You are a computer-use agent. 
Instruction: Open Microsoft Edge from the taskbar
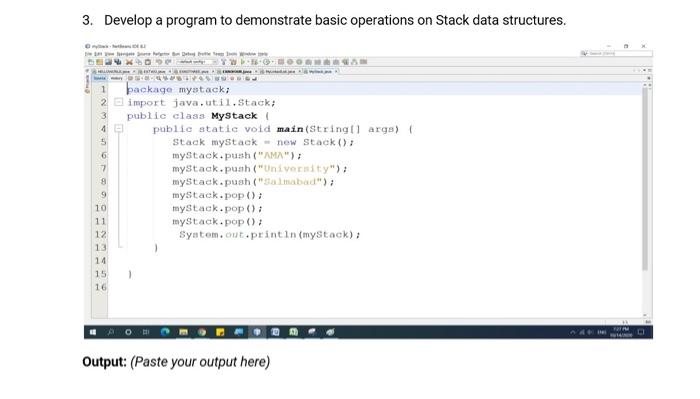pyautogui.click(x=165, y=332)
